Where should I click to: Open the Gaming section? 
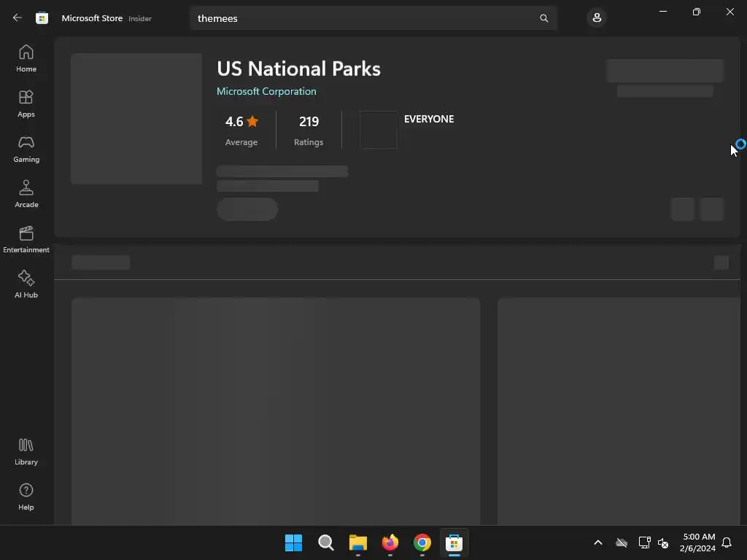click(26, 149)
